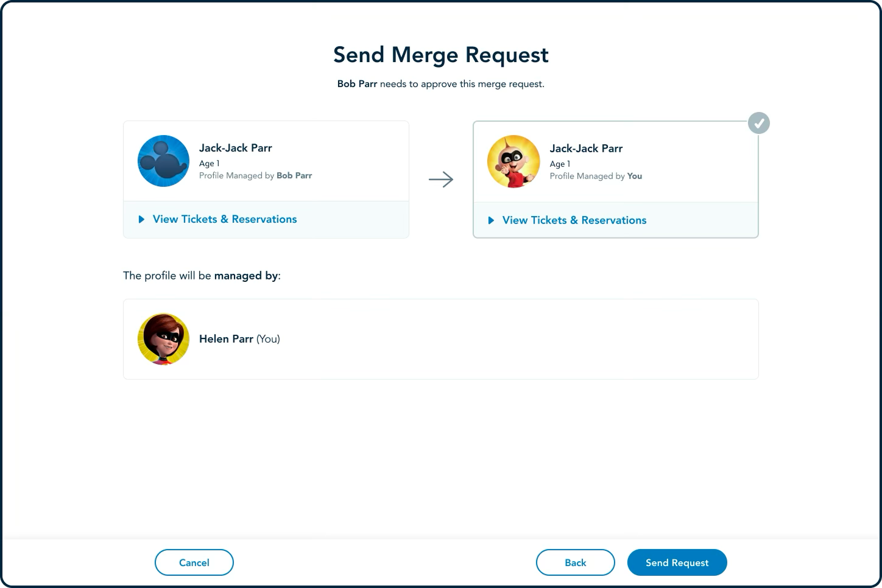The width and height of the screenshot is (882, 588).
Task: Click 'Profile Managed by You' text
Action: [596, 176]
